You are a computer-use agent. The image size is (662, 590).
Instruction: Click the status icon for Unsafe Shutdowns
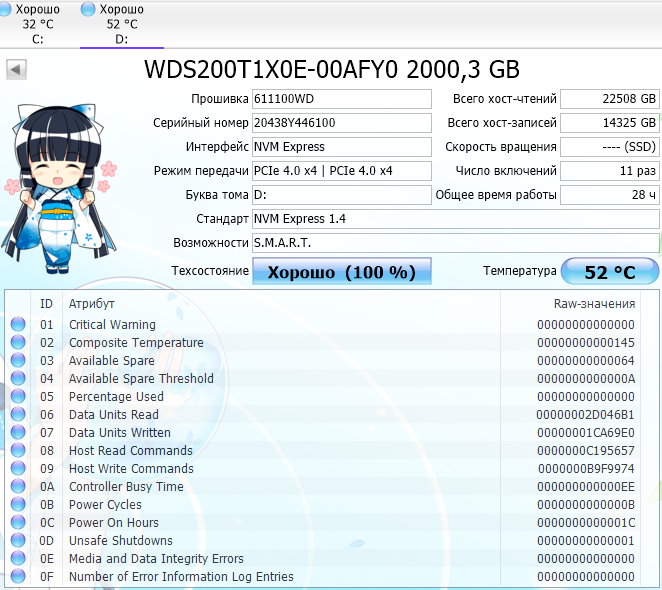pos(18,541)
